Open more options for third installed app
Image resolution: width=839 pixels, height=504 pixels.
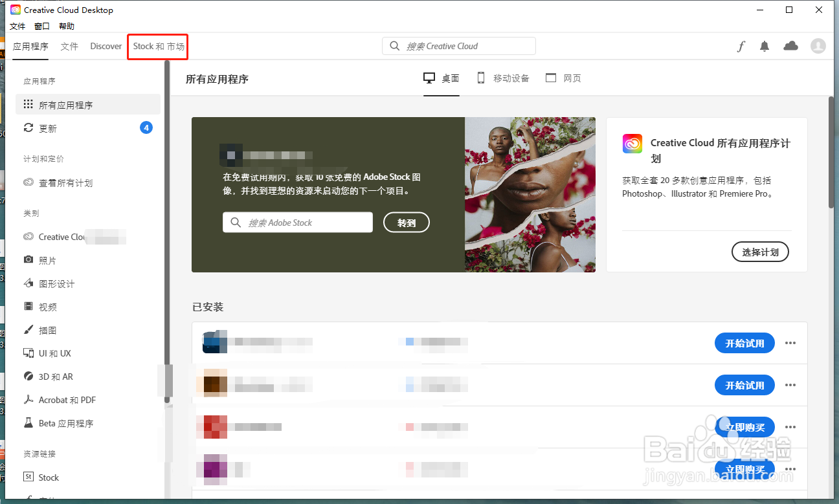790,427
